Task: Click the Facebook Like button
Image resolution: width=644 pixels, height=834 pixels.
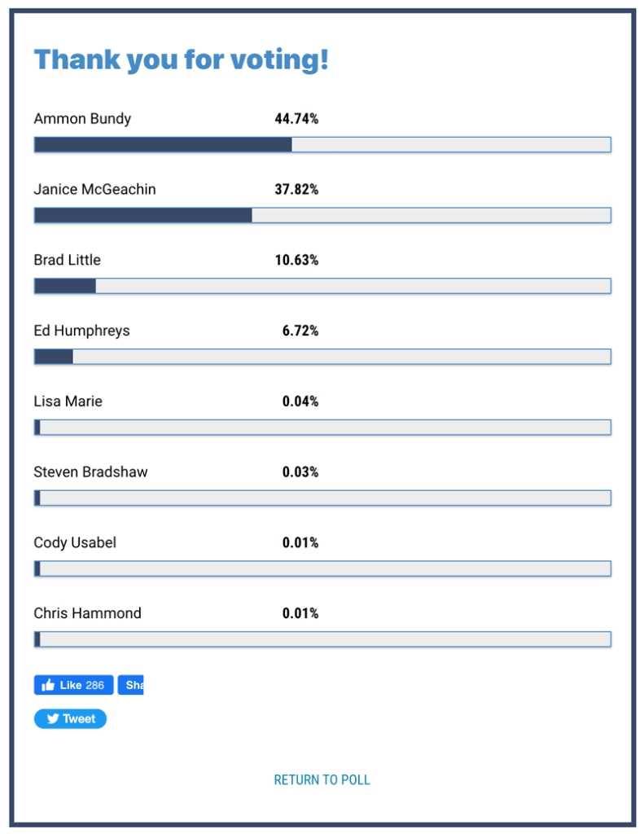Action: [x=73, y=685]
